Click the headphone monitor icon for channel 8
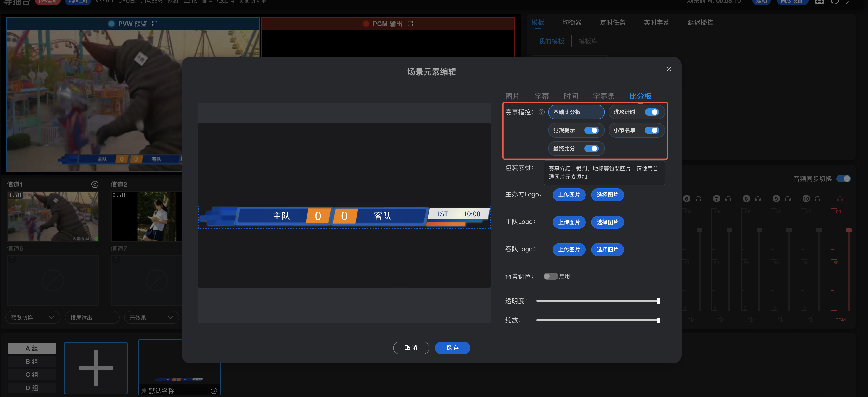The height and width of the screenshot is (397, 868). coord(758,199)
